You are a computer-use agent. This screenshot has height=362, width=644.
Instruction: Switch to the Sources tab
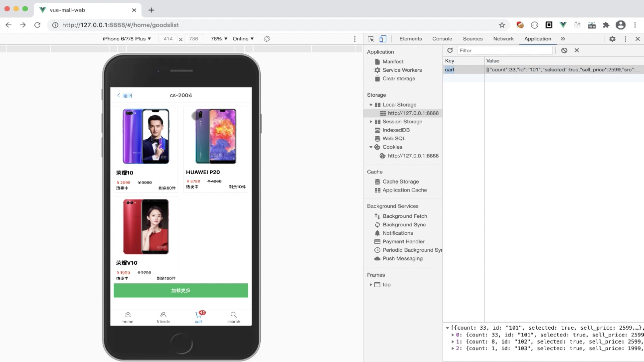tap(473, 39)
